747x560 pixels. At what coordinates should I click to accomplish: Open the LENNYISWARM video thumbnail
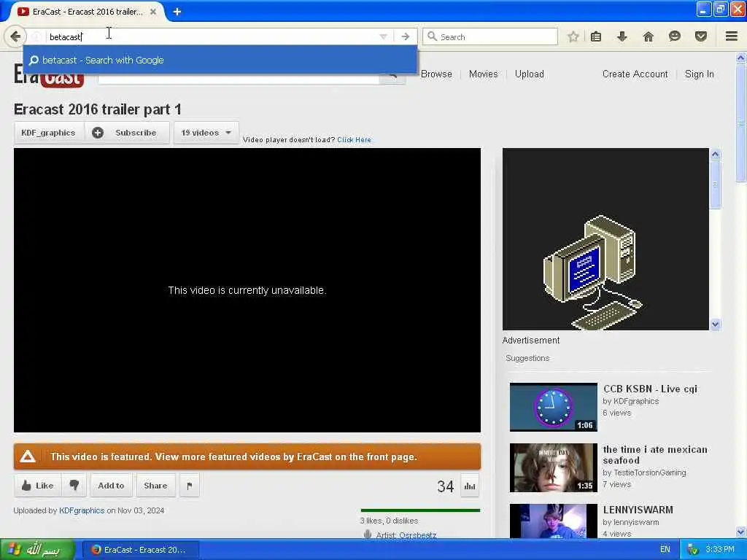(x=553, y=521)
